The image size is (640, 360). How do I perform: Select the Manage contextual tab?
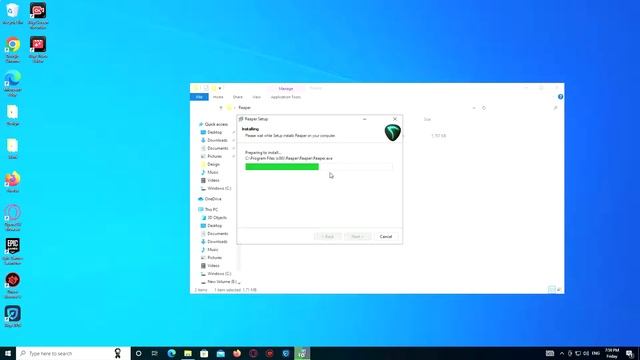pos(286,89)
